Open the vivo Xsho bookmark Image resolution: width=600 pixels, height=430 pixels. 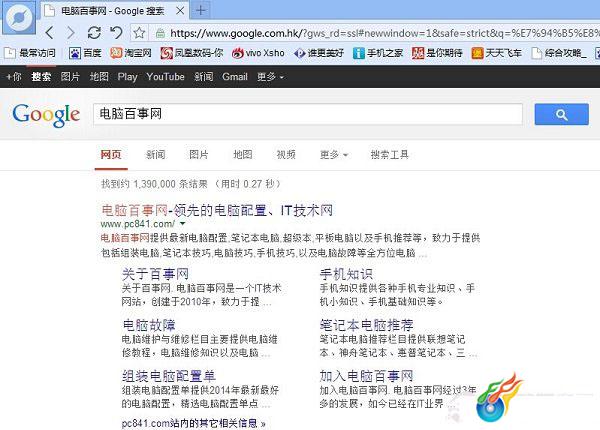[x=258, y=53]
